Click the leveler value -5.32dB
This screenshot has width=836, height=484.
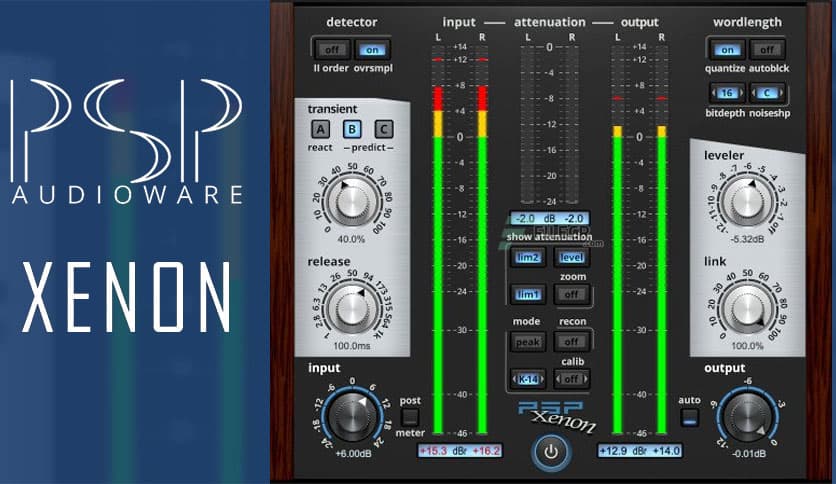pyautogui.click(x=747, y=239)
